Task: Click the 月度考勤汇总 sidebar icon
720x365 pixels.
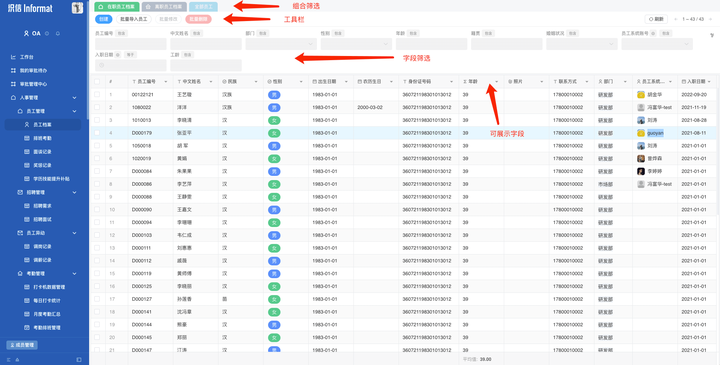Action: (27, 314)
